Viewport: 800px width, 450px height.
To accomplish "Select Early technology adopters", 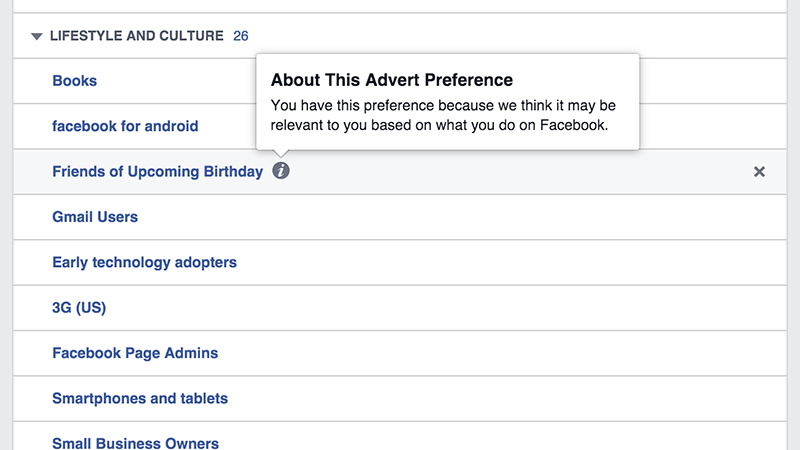I will (144, 262).
